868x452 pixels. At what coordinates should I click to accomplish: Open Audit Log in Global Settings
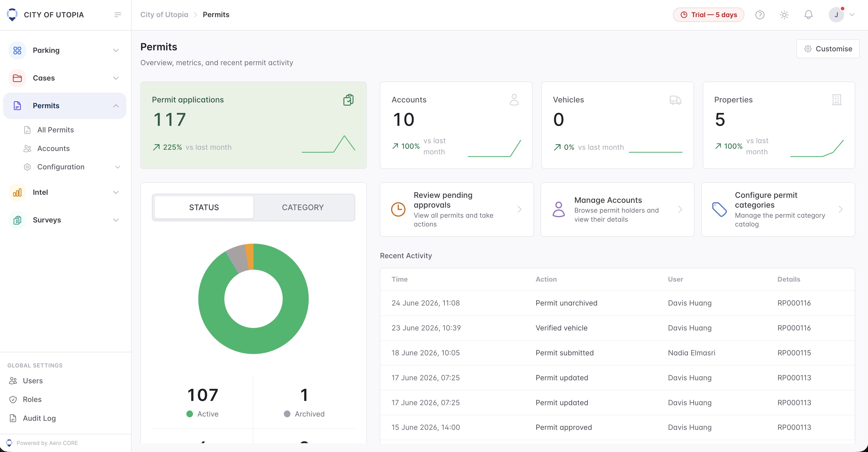(x=40, y=418)
